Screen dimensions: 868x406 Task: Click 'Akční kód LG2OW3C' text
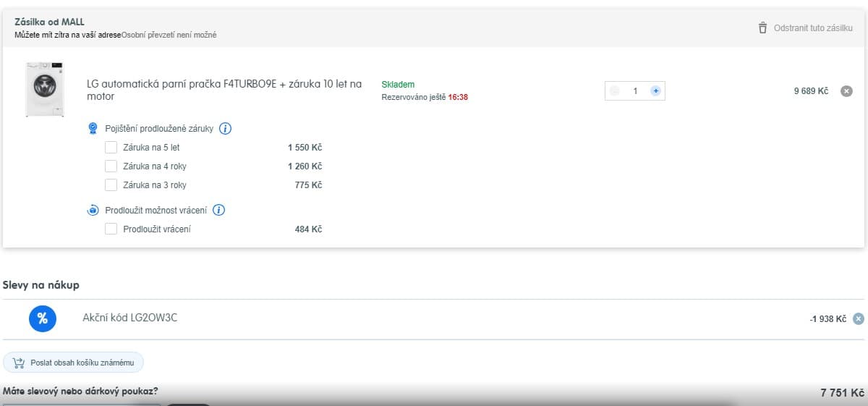click(x=130, y=318)
